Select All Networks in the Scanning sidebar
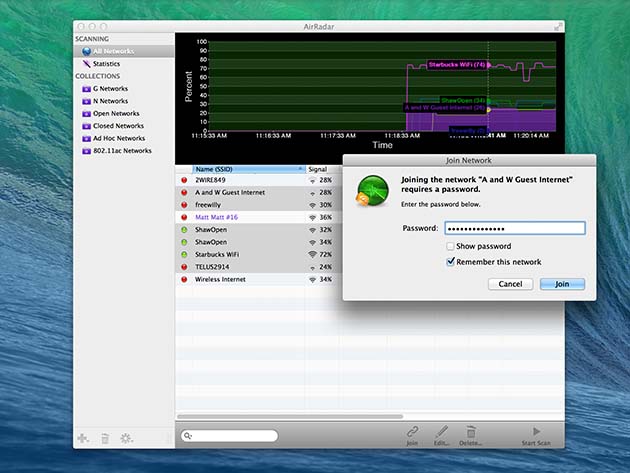Screen dimensions: 630x473 point(124,51)
